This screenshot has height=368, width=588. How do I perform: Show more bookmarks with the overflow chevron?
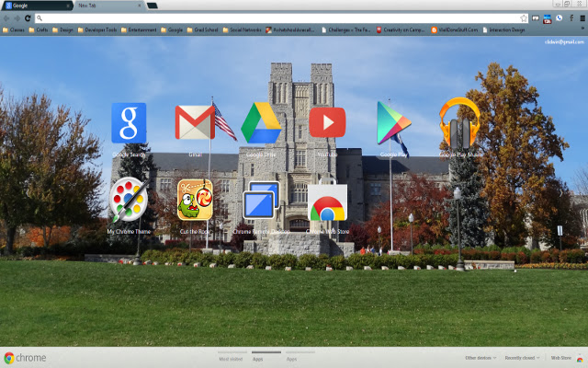[x=582, y=29]
